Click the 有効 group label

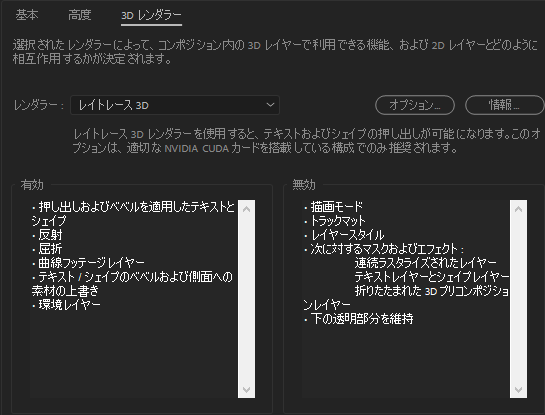(x=32, y=185)
